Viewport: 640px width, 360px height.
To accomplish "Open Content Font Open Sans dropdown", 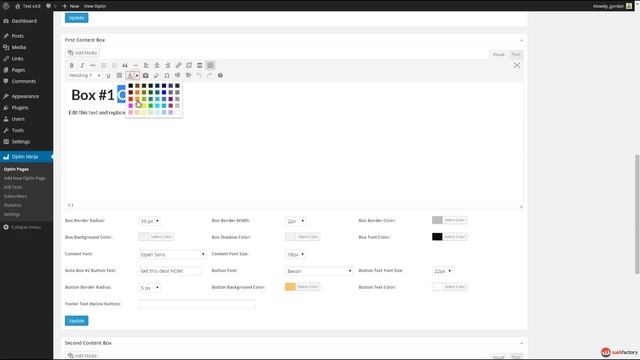I will [172, 254].
